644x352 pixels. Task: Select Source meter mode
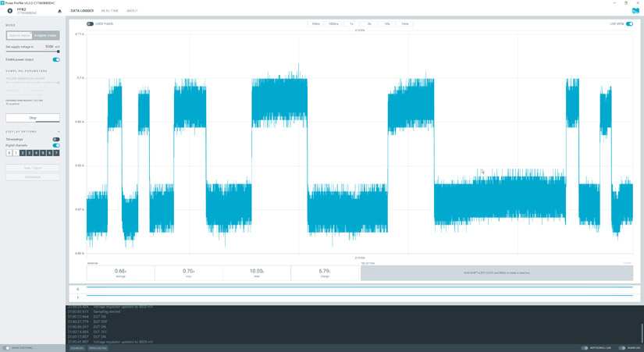[x=20, y=36]
